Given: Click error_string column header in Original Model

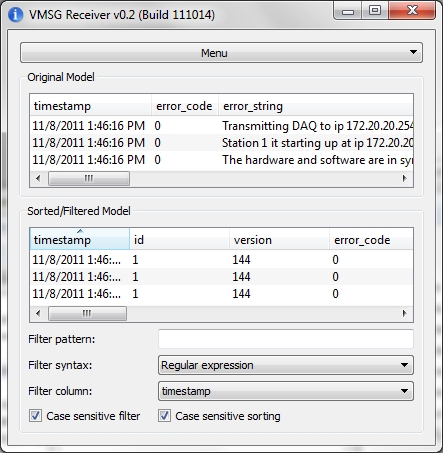Looking at the screenshot, I should [316, 106].
